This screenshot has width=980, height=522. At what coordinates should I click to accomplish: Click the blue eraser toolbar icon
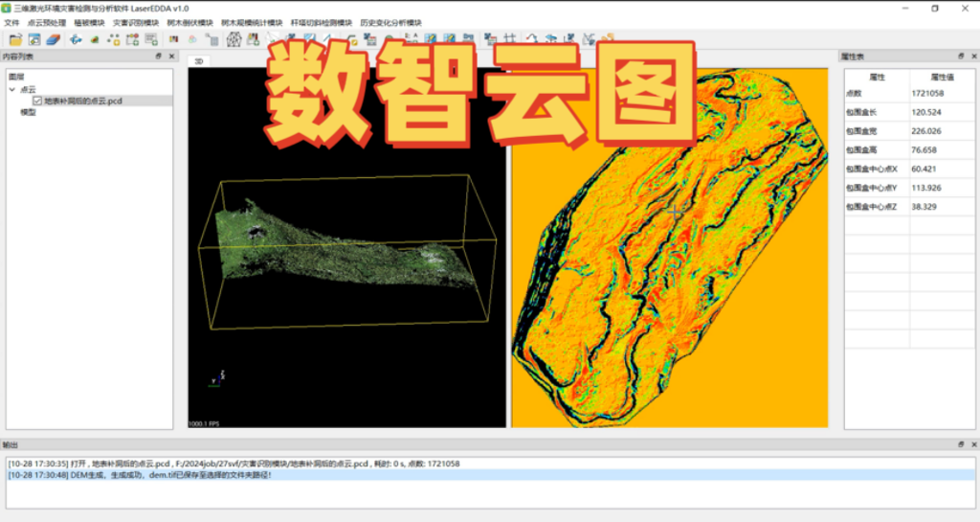[54, 39]
